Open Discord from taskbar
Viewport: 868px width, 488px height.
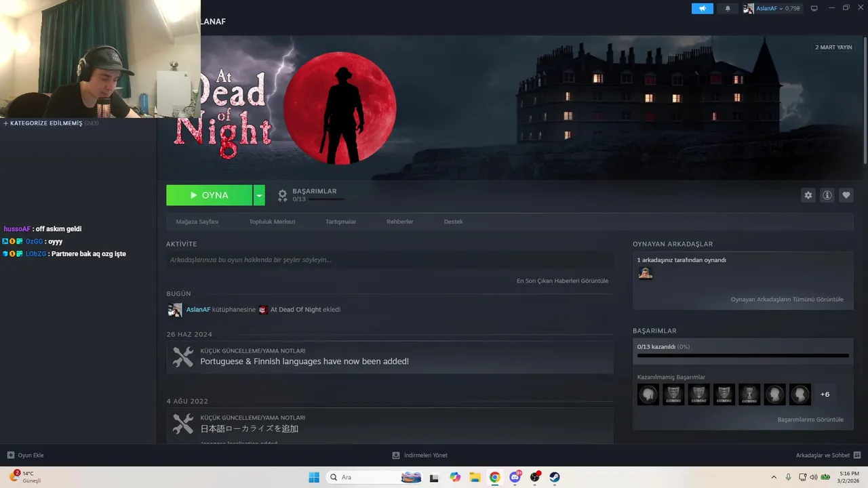(x=515, y=477)
